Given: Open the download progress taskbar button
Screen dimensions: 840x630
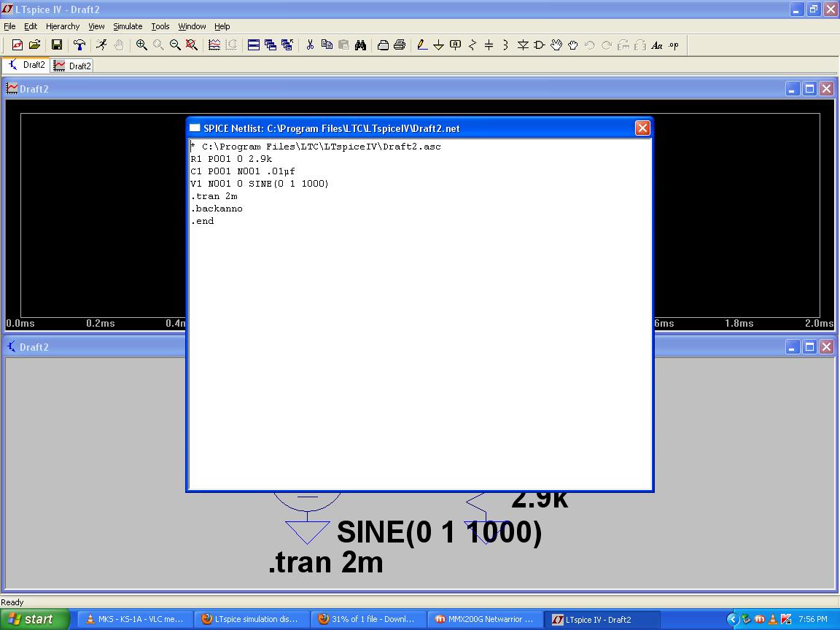Looking at the screenshot, I should click(x=368, y=619).
